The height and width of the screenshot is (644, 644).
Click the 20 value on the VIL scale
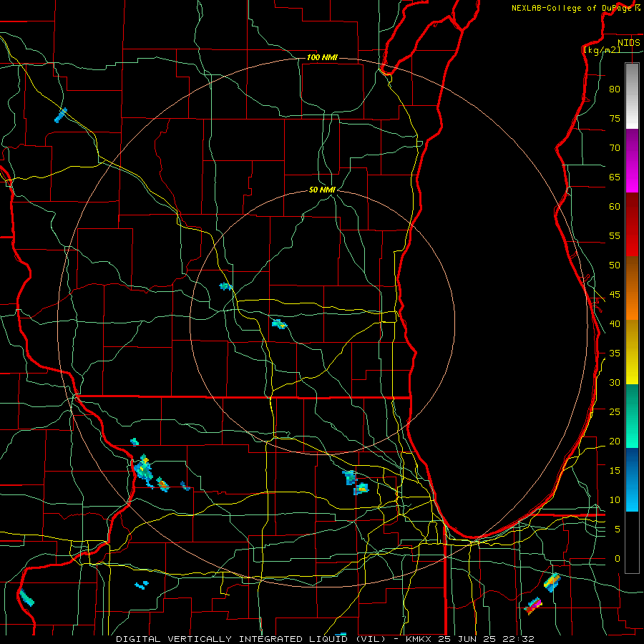(x=615, y=441)
